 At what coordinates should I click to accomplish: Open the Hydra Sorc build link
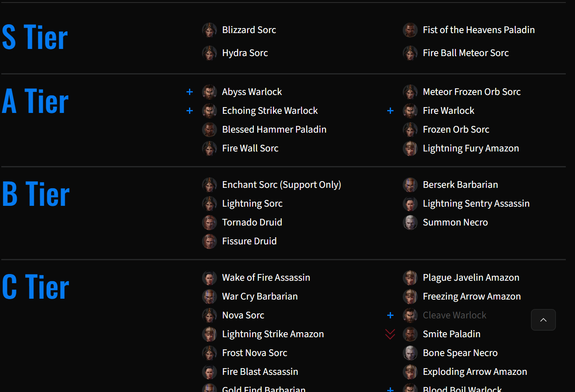pos(245,53)
